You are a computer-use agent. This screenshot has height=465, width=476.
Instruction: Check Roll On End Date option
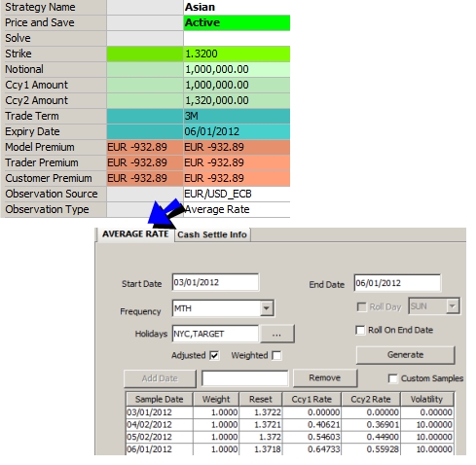[360, 330]
